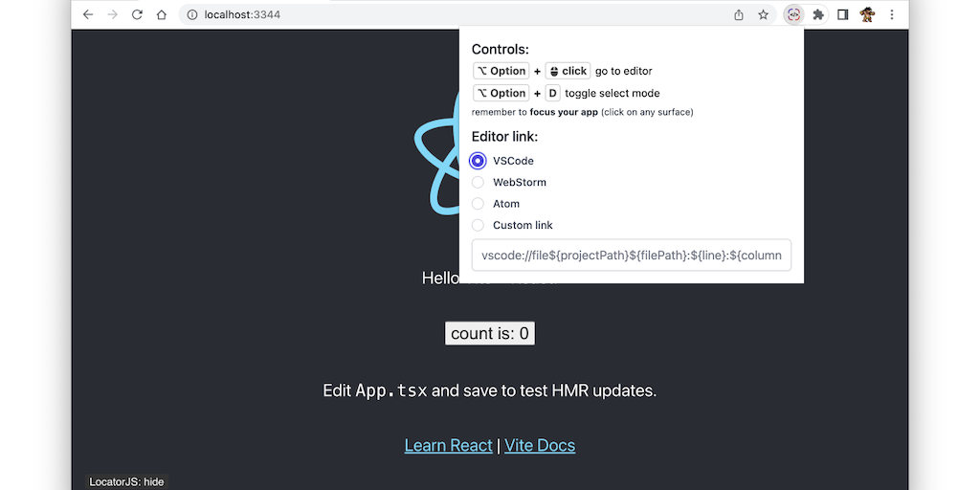Select the Atom radio button
Screen dimensions: 980x490
coord(479,204)
